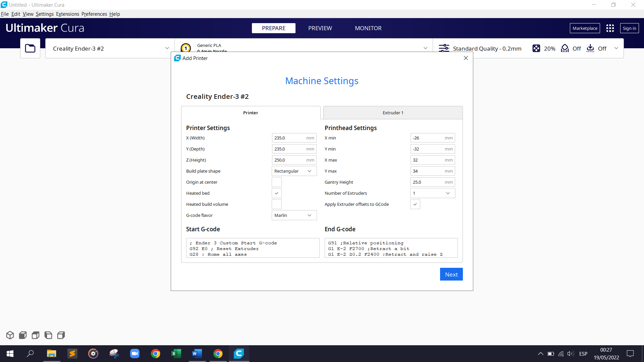Open Windows taskbar search
644x362 pixels.
pos(30,353)
